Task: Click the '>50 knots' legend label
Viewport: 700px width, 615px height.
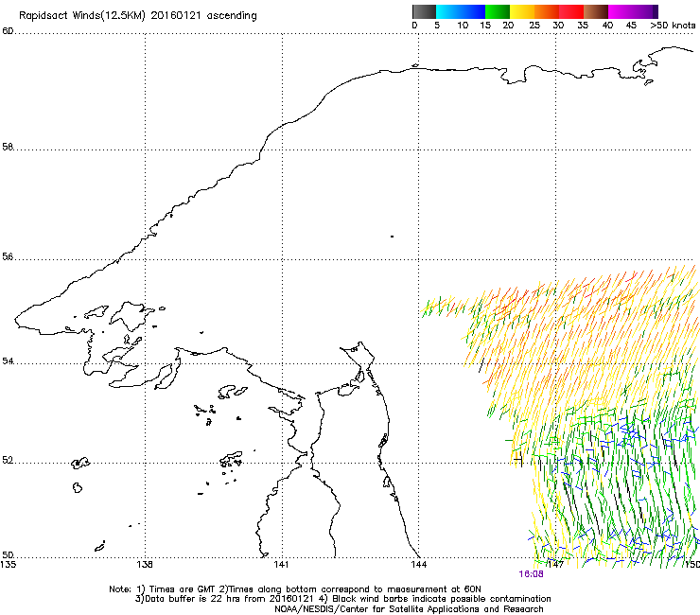Action: 673,26
